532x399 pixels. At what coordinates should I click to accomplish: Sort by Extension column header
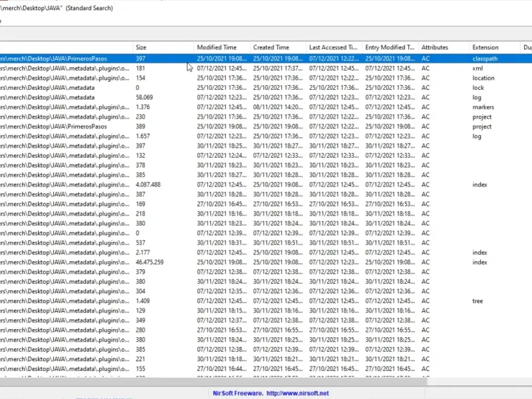[x=494, y=47]
